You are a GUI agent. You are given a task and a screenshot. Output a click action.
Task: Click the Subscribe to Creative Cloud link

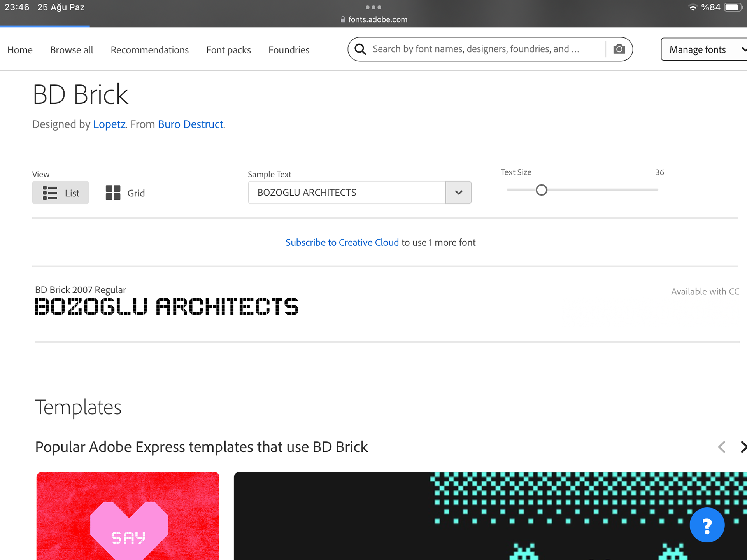[x=342, y=242]
